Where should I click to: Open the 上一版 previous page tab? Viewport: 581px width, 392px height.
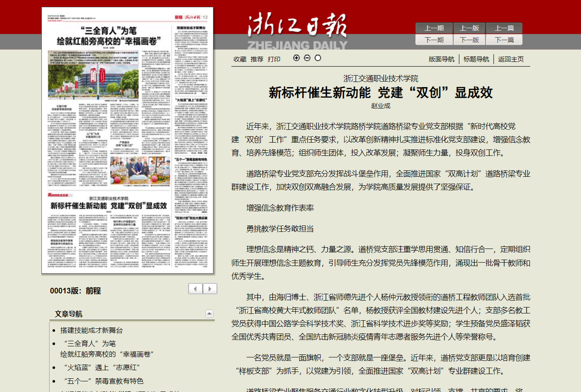469,28
